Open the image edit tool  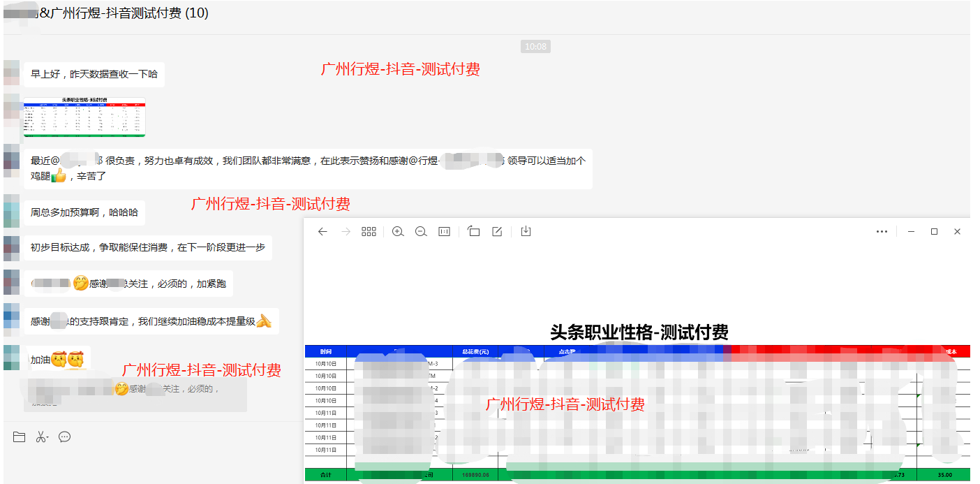(x=497, y=232)
